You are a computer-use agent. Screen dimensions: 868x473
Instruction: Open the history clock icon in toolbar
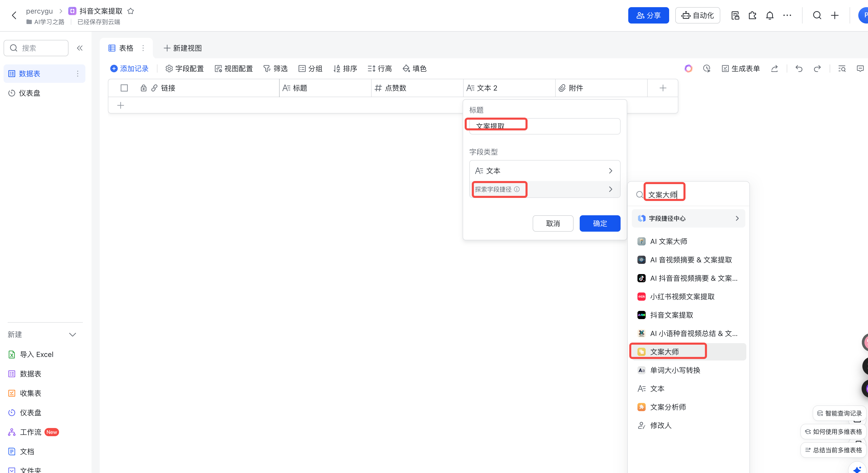707,69
